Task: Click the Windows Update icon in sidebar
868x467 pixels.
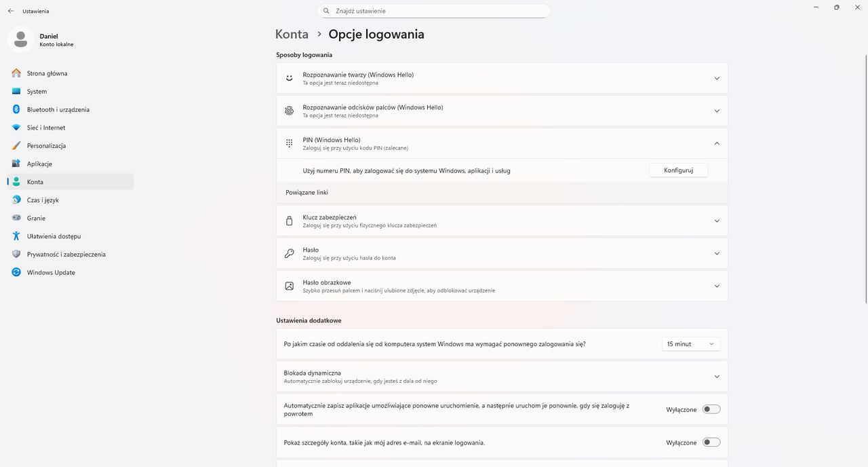Action: point(16,272)
